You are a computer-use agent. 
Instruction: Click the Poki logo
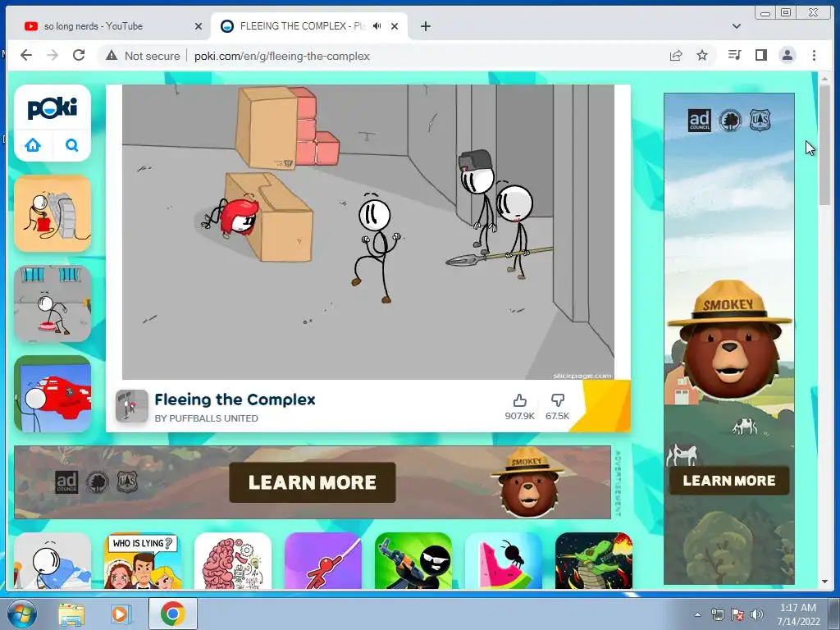(x=52, y=107)
